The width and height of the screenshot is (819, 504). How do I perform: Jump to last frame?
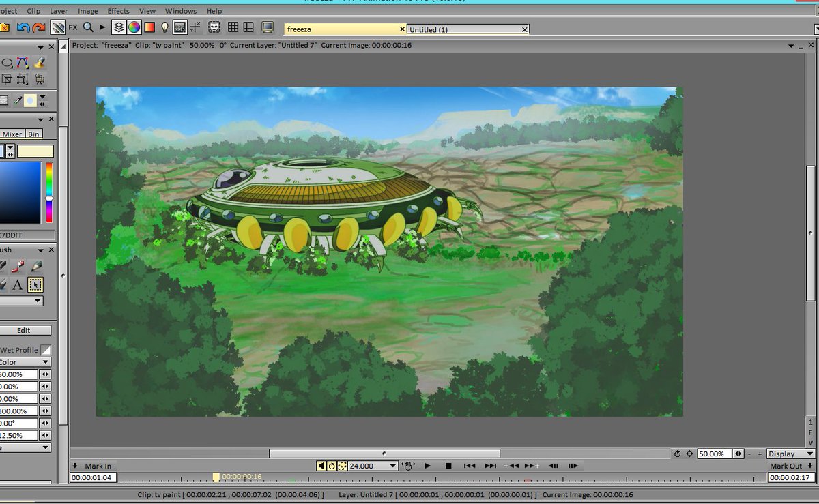coord(490,466)
